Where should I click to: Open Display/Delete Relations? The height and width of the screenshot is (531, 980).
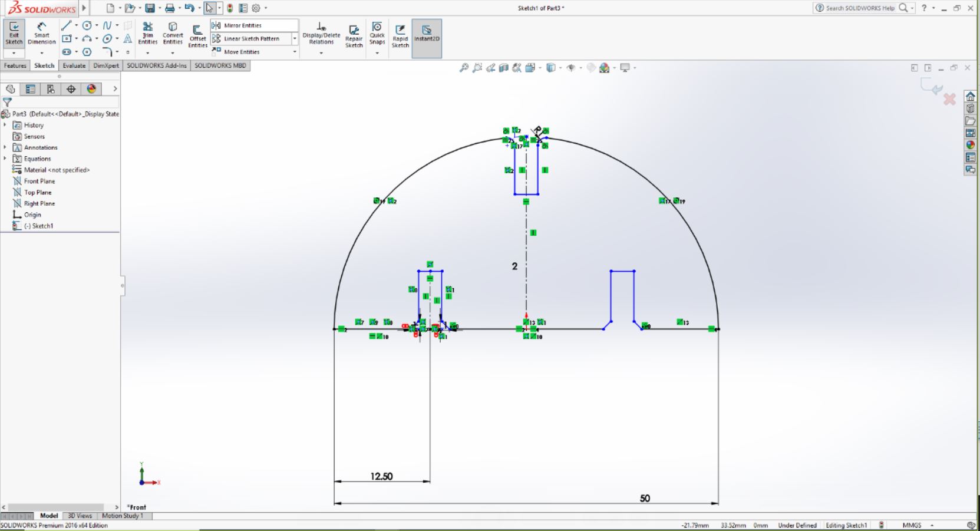(x=321, y=33)
